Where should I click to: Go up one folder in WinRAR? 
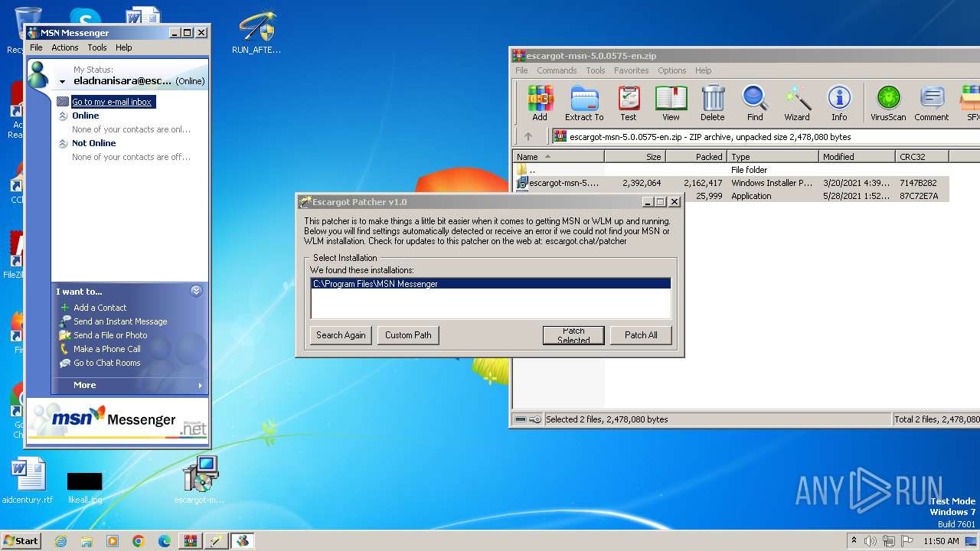coord(528,137)
